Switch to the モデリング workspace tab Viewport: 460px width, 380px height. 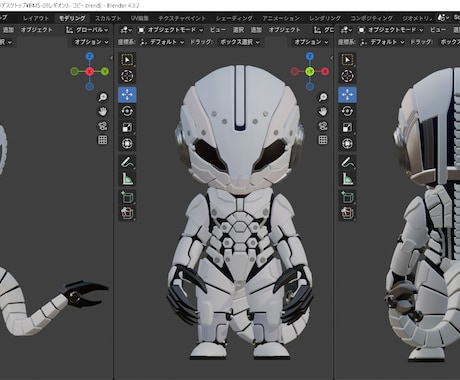coord(72,18)
